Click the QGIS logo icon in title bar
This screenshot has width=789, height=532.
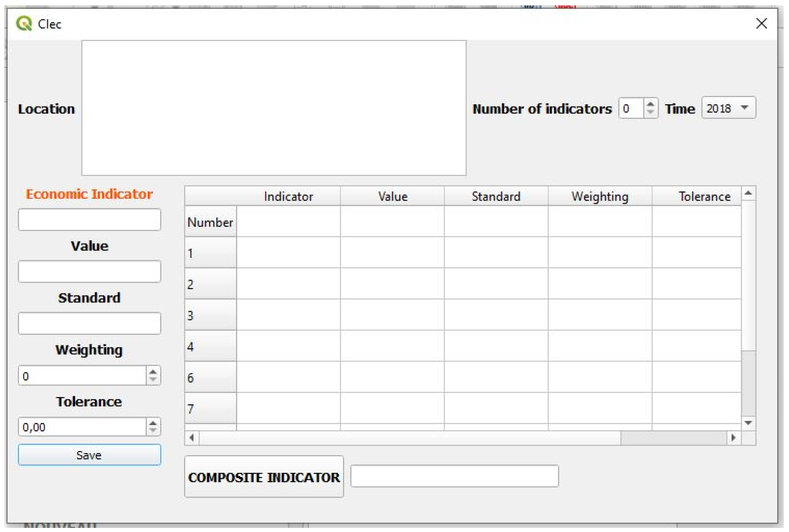(x=24, y=24)
